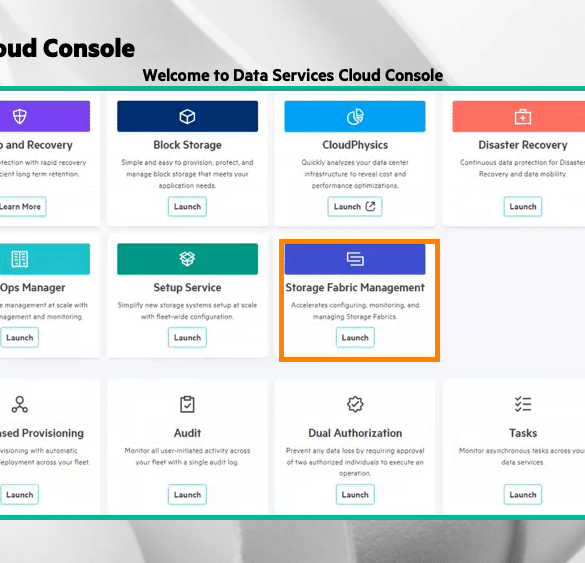Click the Block Storage description text

(x=187, y=174)
